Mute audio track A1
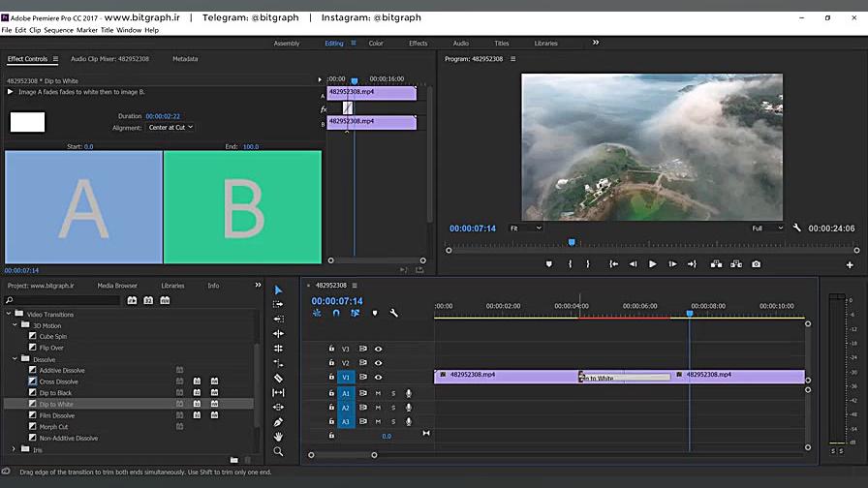The width and height of the screenshot is (868, 488). [378, 393]
